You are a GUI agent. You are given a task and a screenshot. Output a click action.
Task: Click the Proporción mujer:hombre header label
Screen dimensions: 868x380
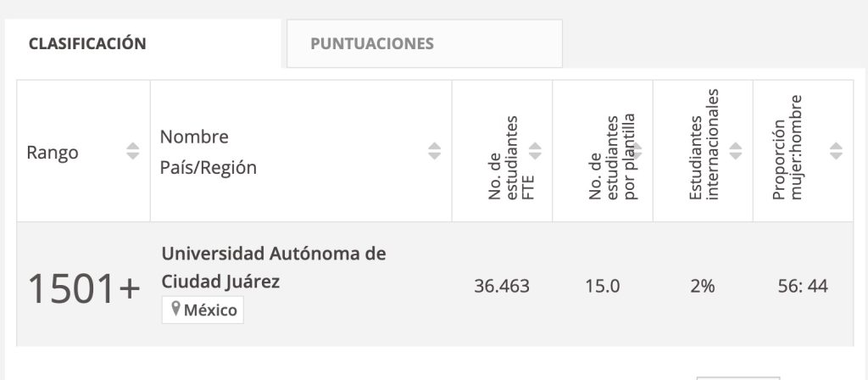(x=787, y=148)
